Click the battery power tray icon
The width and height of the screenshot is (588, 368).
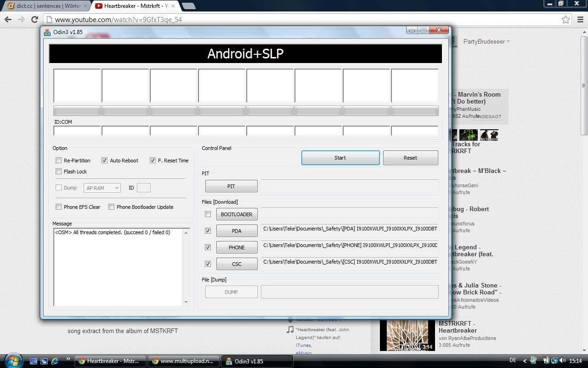[x=547, y=361]
